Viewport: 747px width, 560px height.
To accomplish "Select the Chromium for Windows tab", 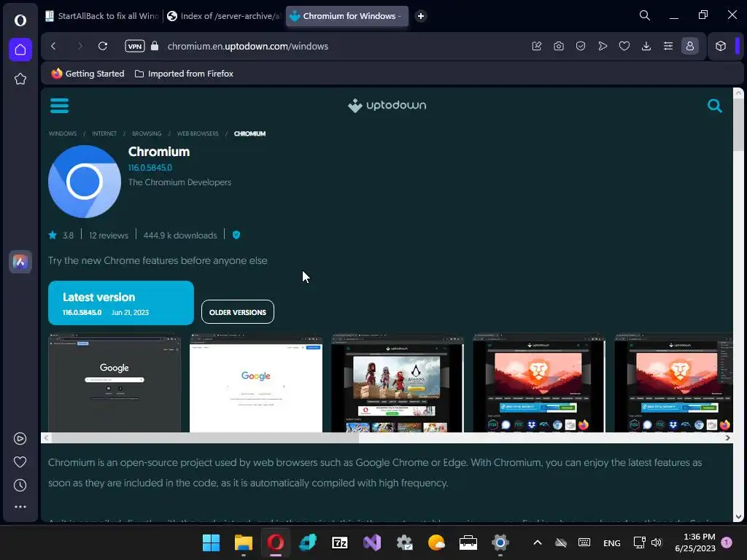I will 347,16.
